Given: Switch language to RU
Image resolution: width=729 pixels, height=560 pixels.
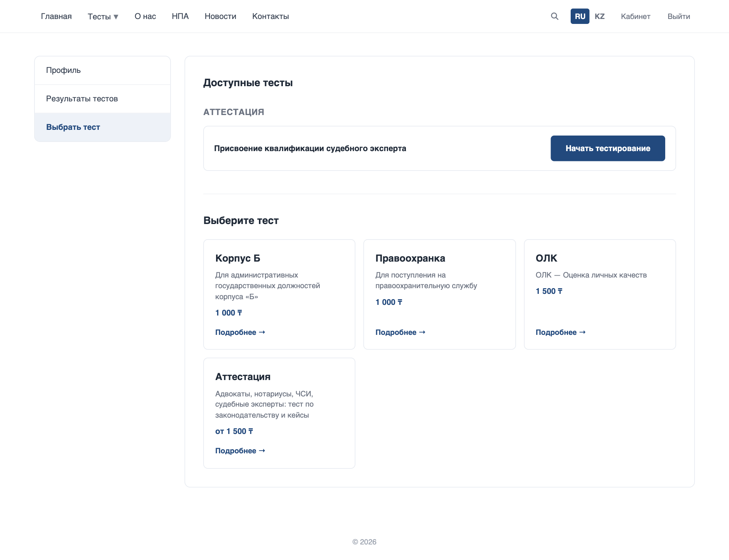Looking at the screenshot, I should point(580,16).
